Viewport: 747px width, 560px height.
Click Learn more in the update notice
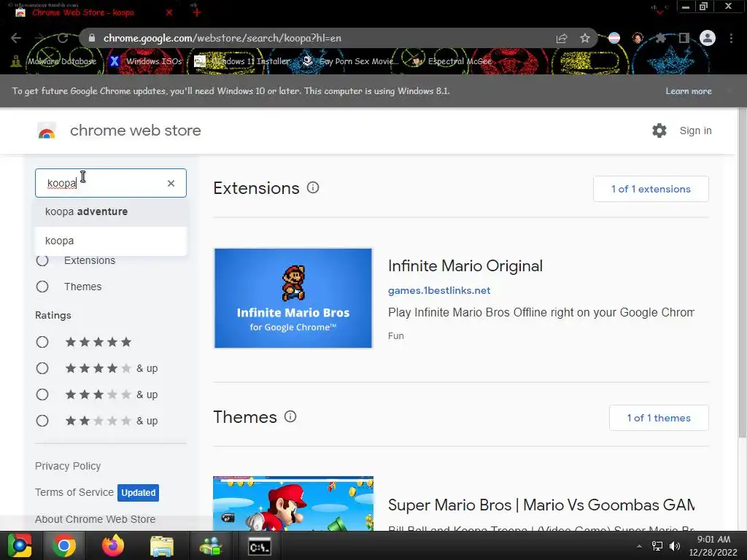click(x=689, y=91)
